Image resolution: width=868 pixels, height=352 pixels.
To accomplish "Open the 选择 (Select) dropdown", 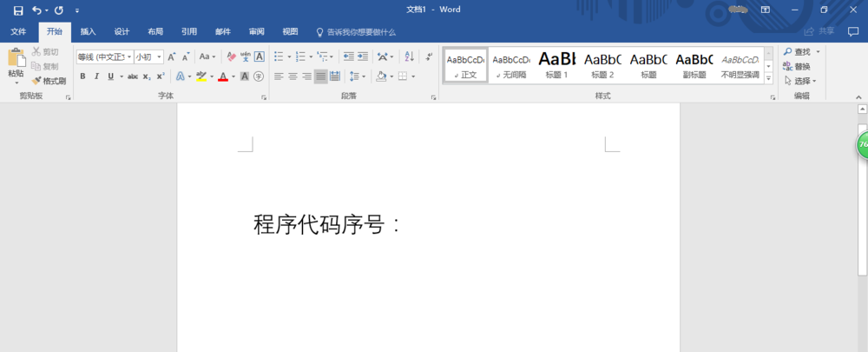I will pos(800,81).
